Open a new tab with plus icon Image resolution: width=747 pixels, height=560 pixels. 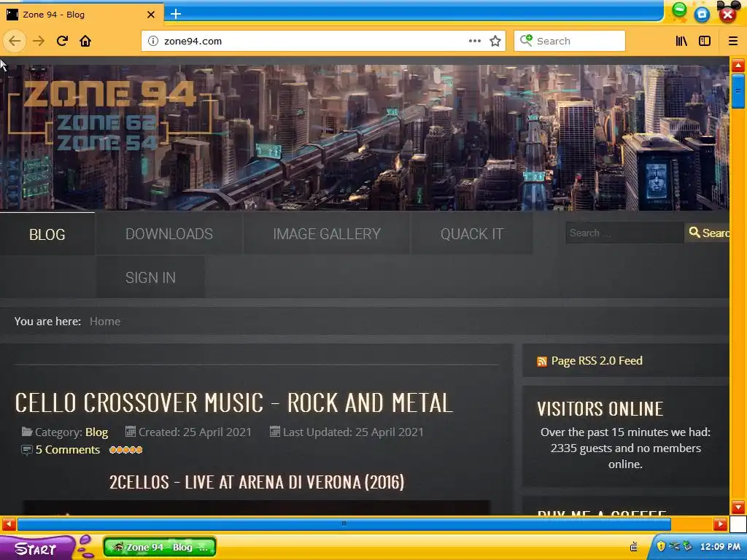pyautogui.click(x=176, y=14)
